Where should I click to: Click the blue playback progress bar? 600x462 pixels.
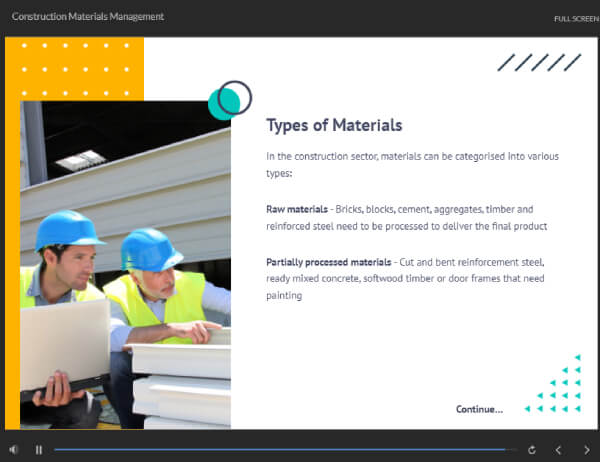pos(280,450)
